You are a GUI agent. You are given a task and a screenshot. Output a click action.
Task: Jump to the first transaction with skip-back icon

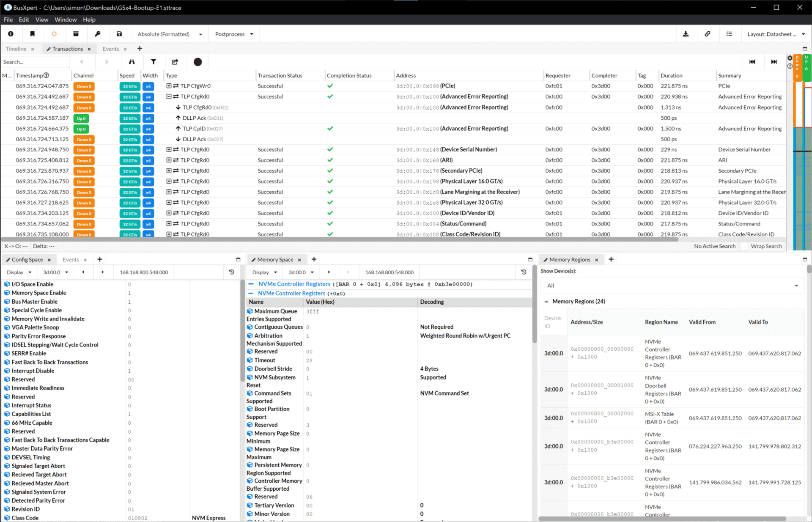(x=752, y=62)
